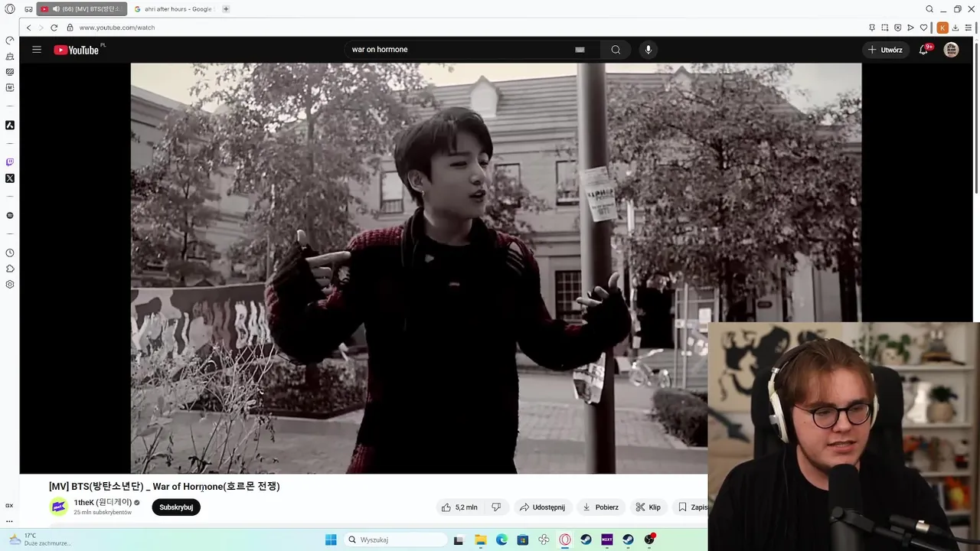Open the GX Control speedometer sidebar icon
Viewport: 980px width, 551px height.
(10, 41)
